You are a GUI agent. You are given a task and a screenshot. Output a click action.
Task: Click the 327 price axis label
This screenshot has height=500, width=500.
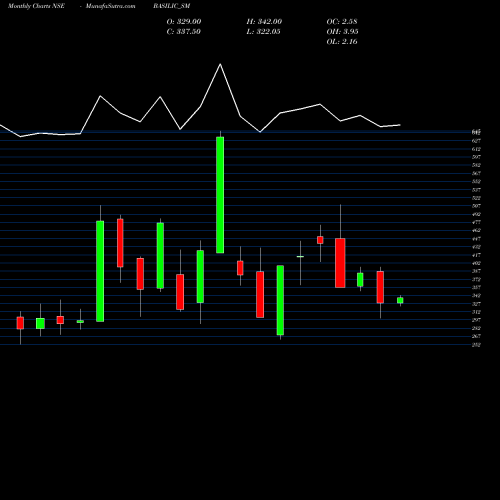click(x=476, y=304)
